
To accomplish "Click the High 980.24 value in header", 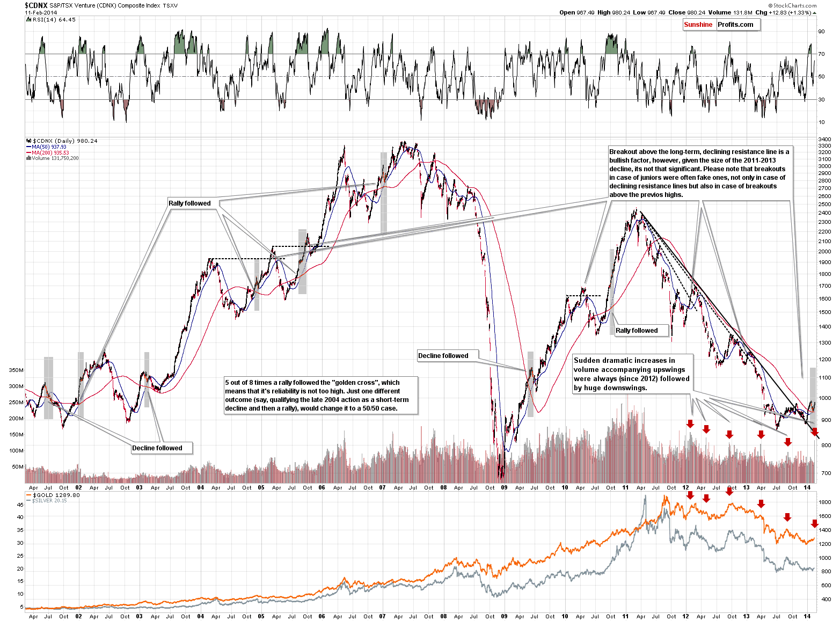I will tap(613, 12).
